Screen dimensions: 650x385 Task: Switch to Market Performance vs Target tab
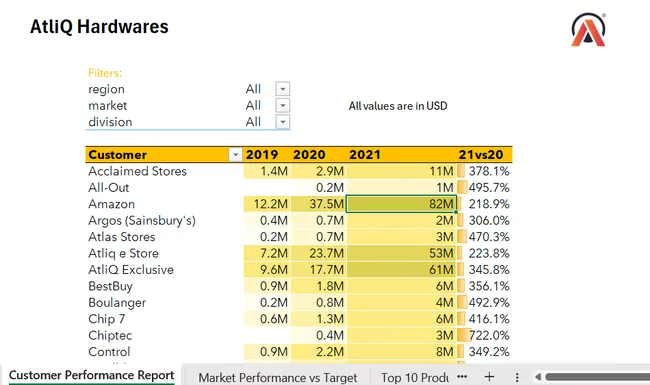277,378
